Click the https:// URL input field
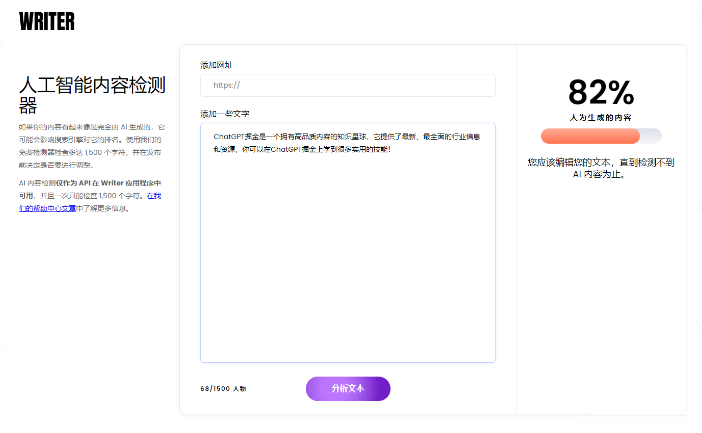The width and height of the screenshot is (702, 433). (348, 85)
